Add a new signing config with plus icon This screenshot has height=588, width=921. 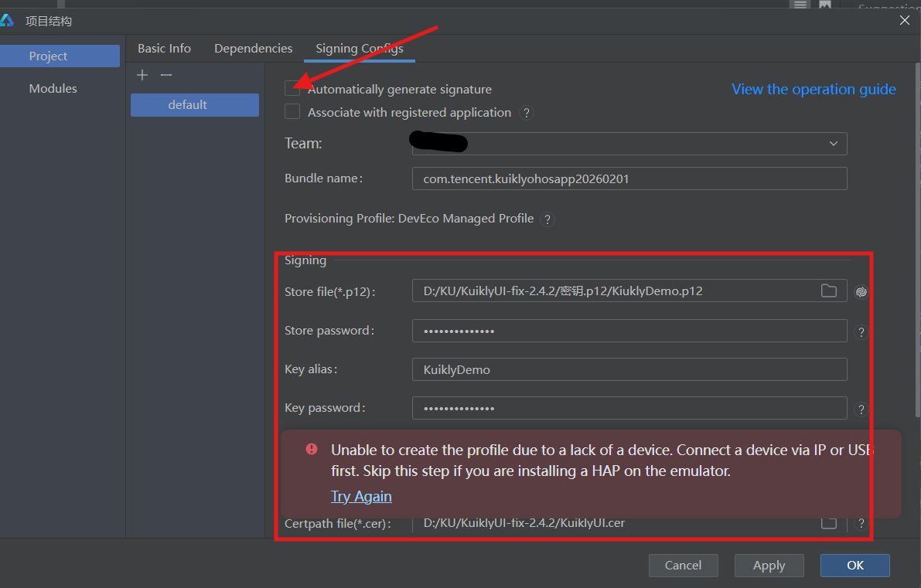point(142,75)
